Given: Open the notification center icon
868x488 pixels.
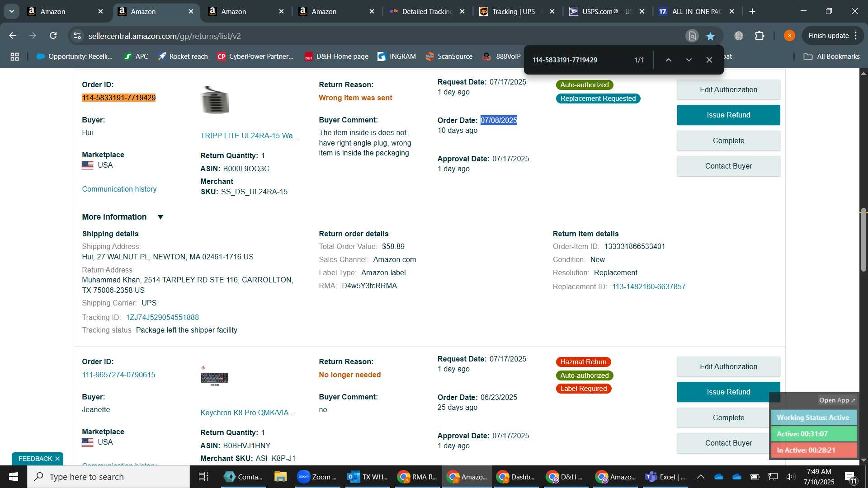Looking at the screenshot, I should pyautogui.click(x=850, y=477).
